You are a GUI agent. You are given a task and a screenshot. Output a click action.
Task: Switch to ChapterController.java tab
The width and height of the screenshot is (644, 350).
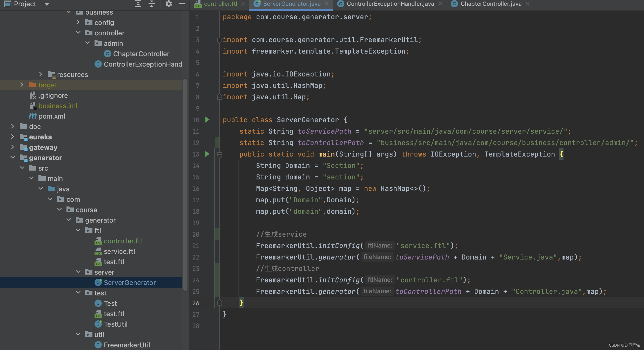[491, 4]
